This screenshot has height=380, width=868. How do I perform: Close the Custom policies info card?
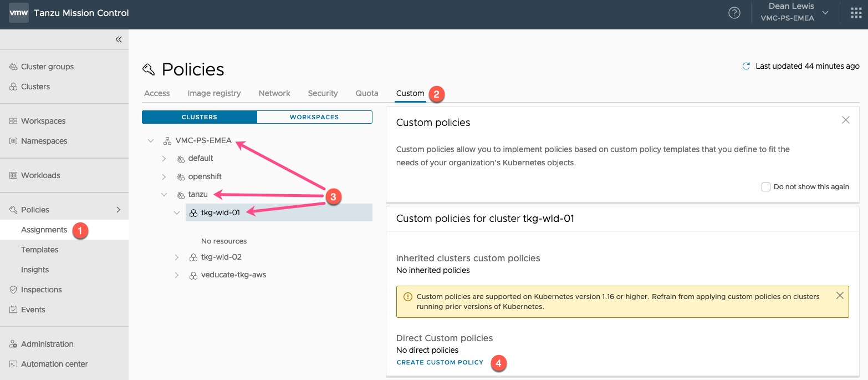coord(845,120)
